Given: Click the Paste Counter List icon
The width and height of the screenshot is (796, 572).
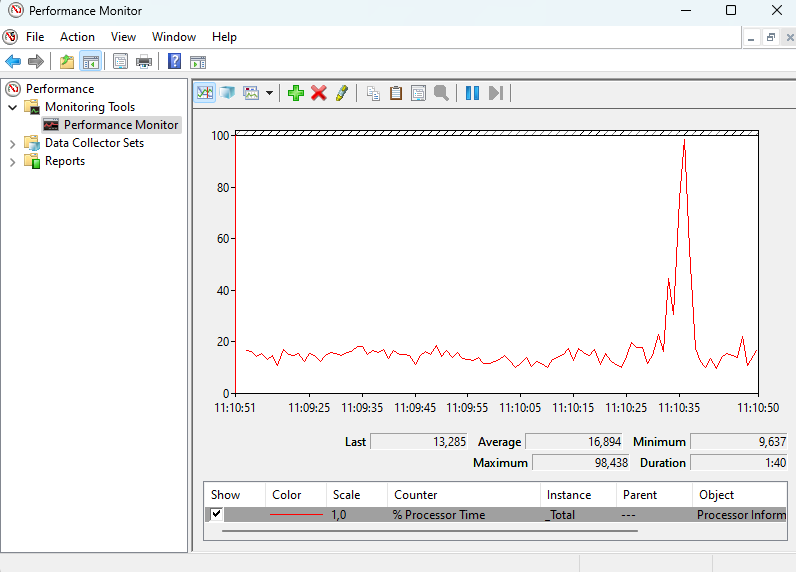Looking at the screenshot, I should [x=396, y=93].
